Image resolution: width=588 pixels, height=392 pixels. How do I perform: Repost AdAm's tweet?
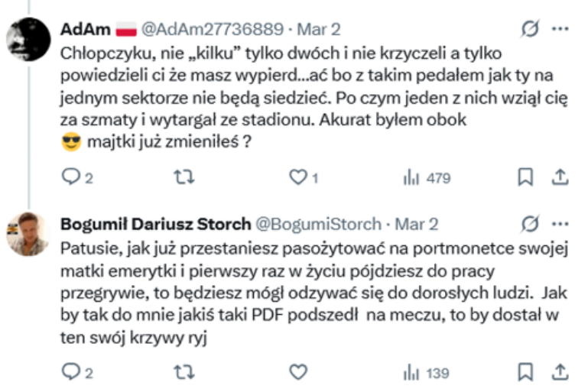tap(182, 178)
